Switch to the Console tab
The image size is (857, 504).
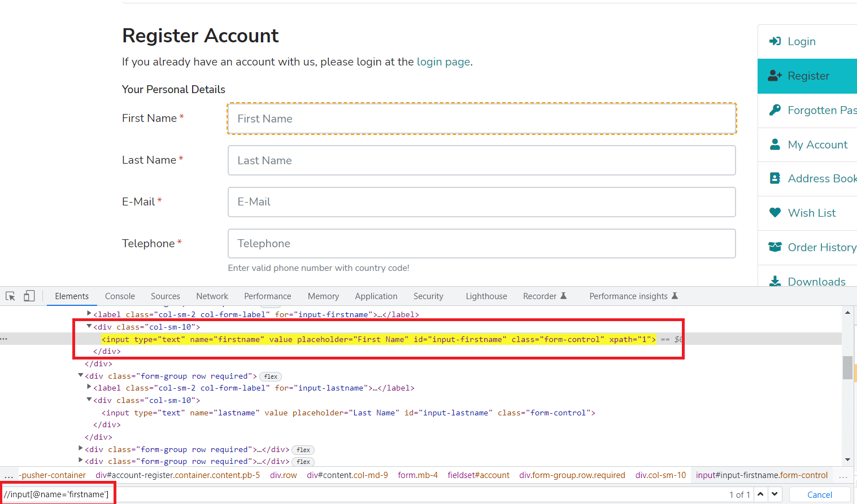click(120, 296)
